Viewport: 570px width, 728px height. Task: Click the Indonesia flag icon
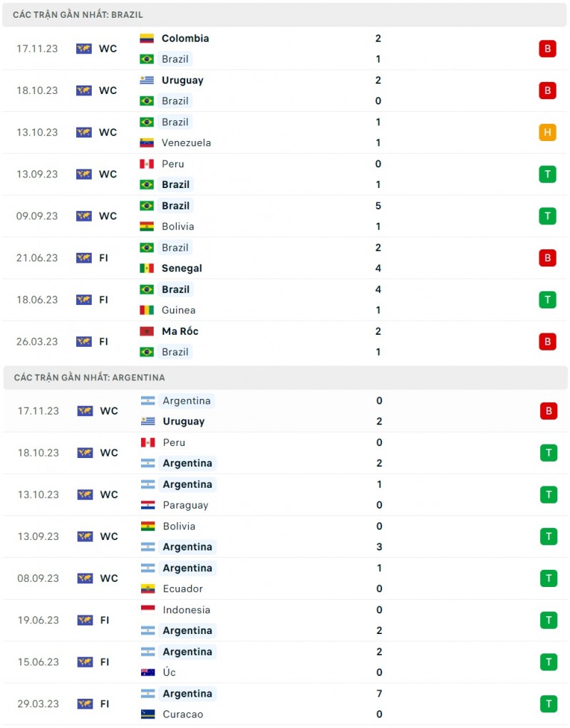pyautogui.click(x=148, y=610)
